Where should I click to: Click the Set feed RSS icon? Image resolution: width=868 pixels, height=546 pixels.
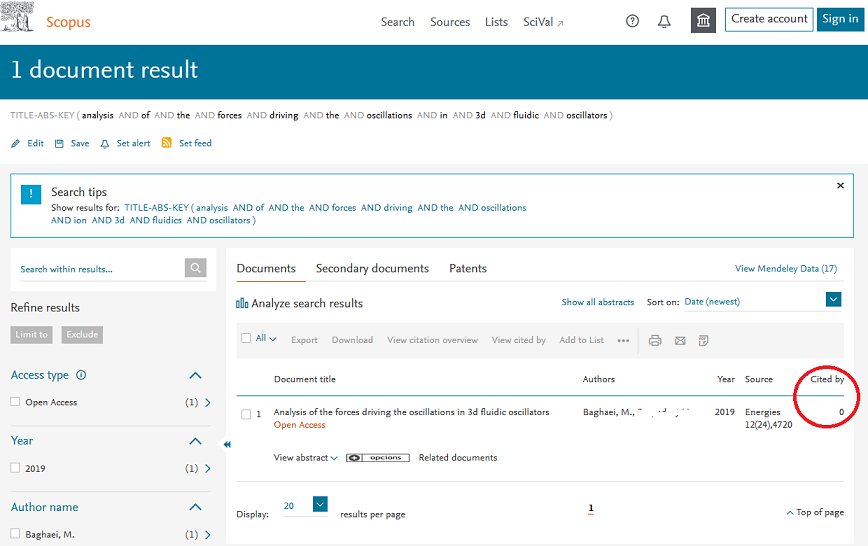coord(167,143)
